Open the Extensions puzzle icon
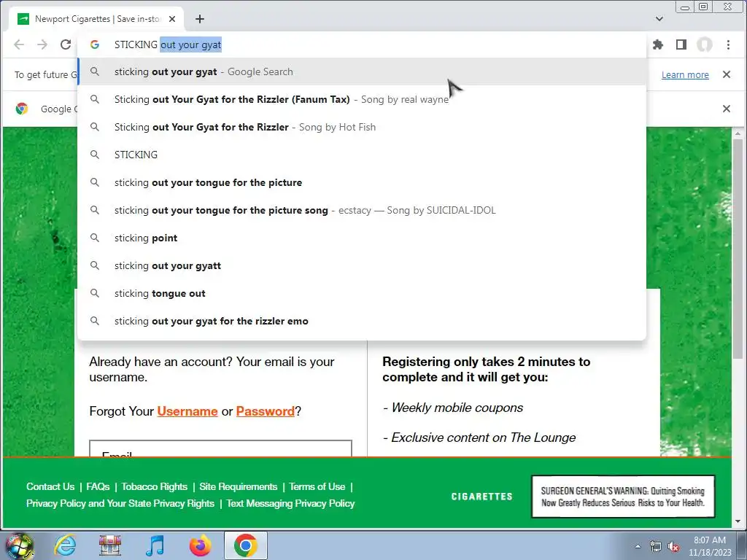The width and height of the screenshot is (747, 560). click(658, 44)
